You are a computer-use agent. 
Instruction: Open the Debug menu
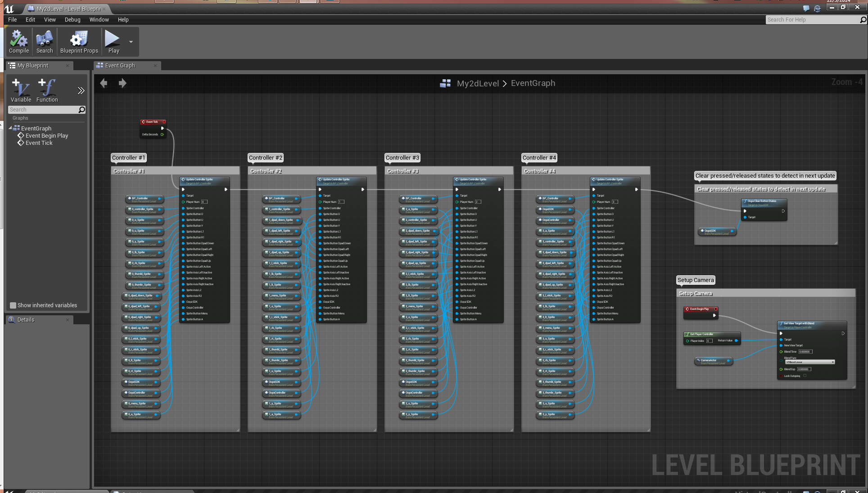[x=72, y=20]
